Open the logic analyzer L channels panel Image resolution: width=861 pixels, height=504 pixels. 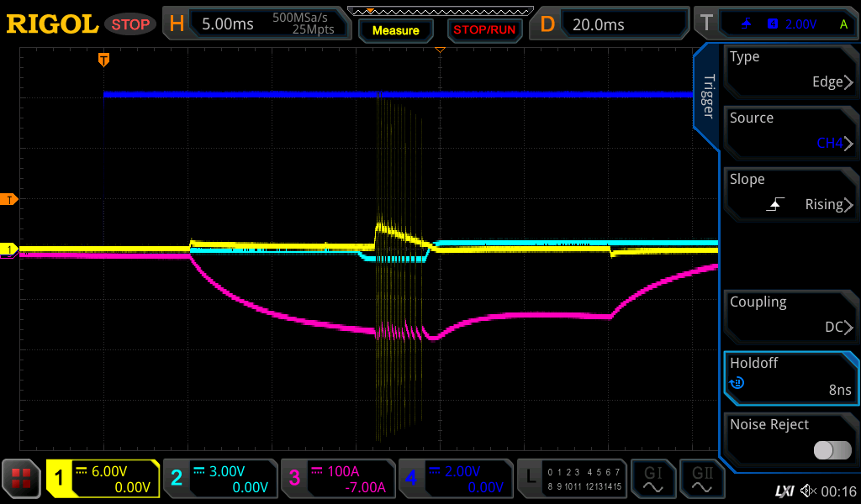[573, 479]
